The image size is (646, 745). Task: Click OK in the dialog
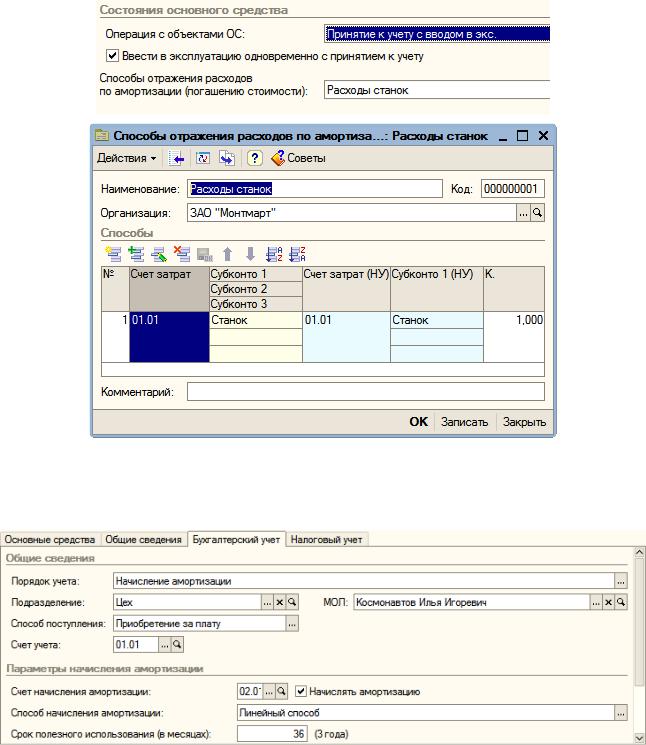[418, 422]
